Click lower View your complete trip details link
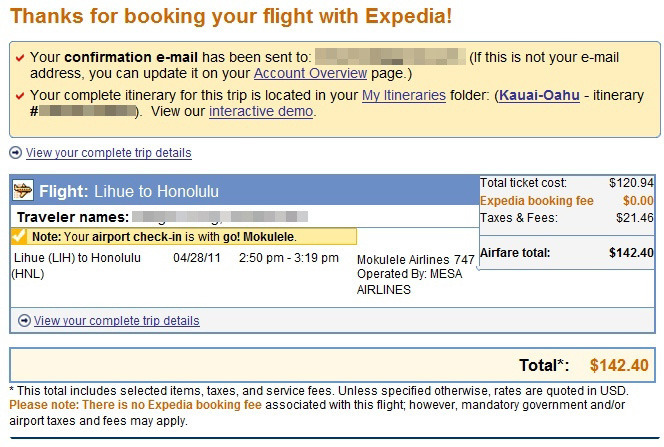 (116, 321)
